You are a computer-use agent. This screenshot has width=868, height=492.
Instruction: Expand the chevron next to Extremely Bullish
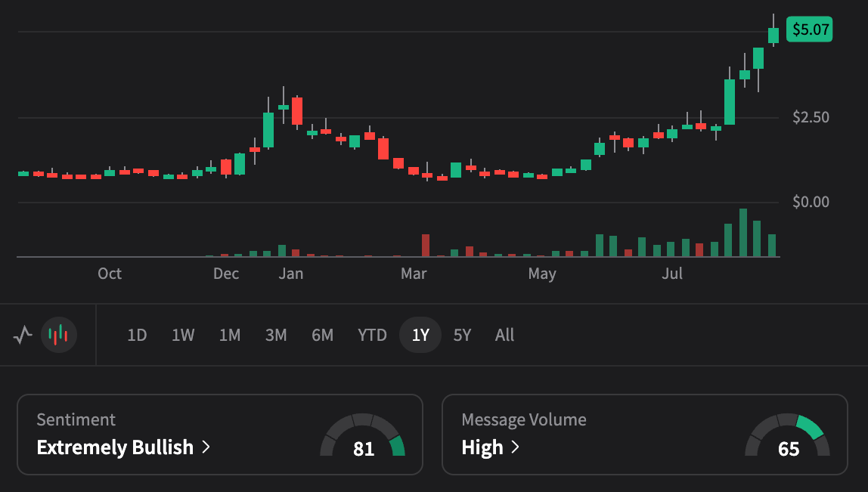(206, 447)
